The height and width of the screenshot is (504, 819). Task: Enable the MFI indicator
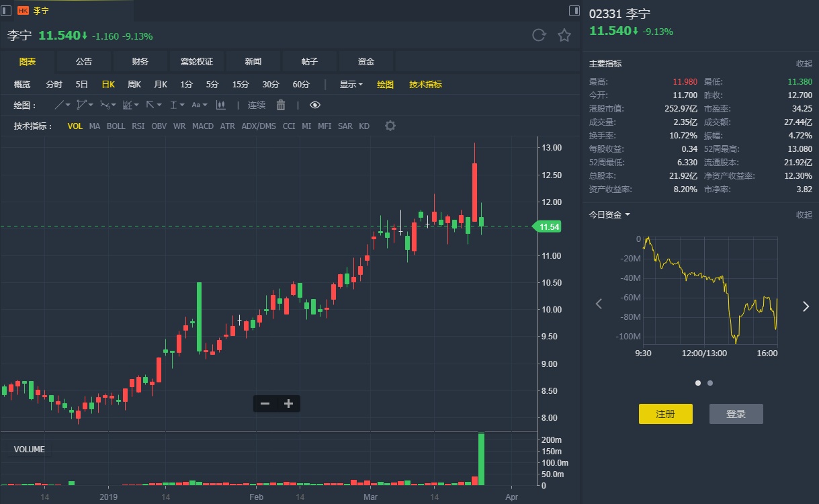pyautogui.click(x=325, y=126)
